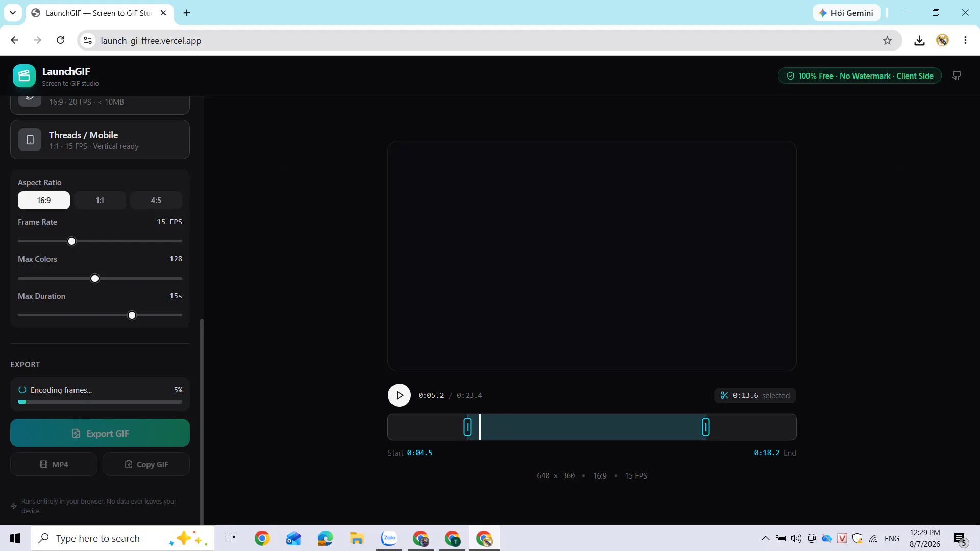
Task: Click the browser back arrow
Action: pos(14,40)
